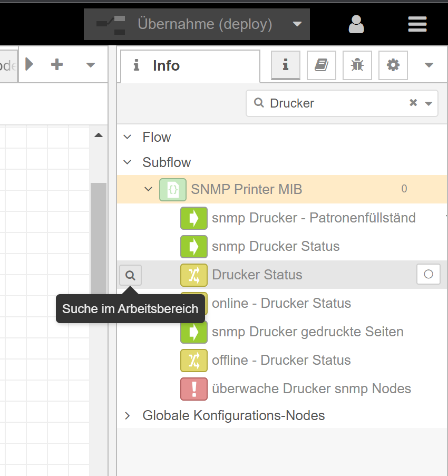Image resolution: width=448 pixels, height=476 pixels.
Task: Click switch icon of Drucker Status node
Action: 194,275
